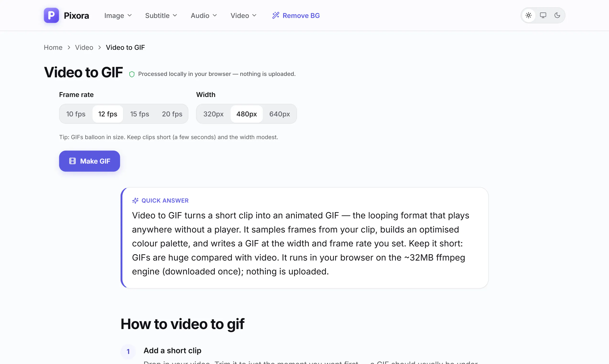Click the Make GIF button

(89, 161)
